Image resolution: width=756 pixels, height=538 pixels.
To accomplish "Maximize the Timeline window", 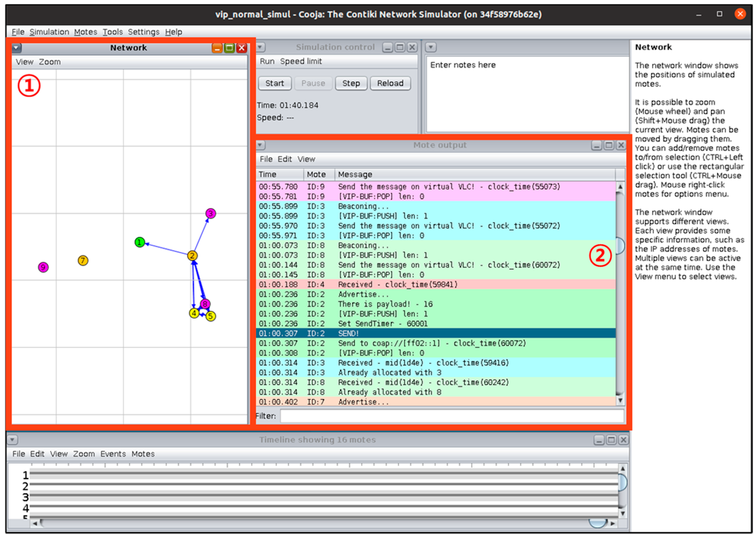I will [611, 440].
